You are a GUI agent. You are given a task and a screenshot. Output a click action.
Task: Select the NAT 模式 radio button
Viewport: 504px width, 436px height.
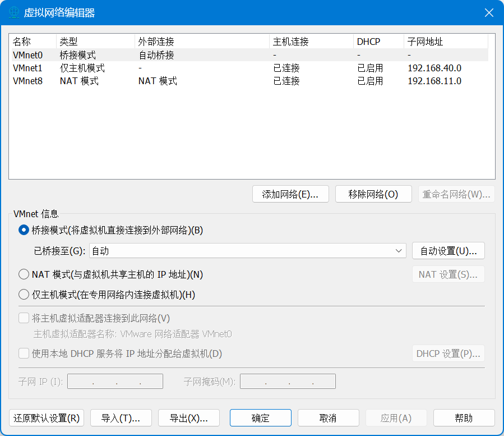pos(24,274)
